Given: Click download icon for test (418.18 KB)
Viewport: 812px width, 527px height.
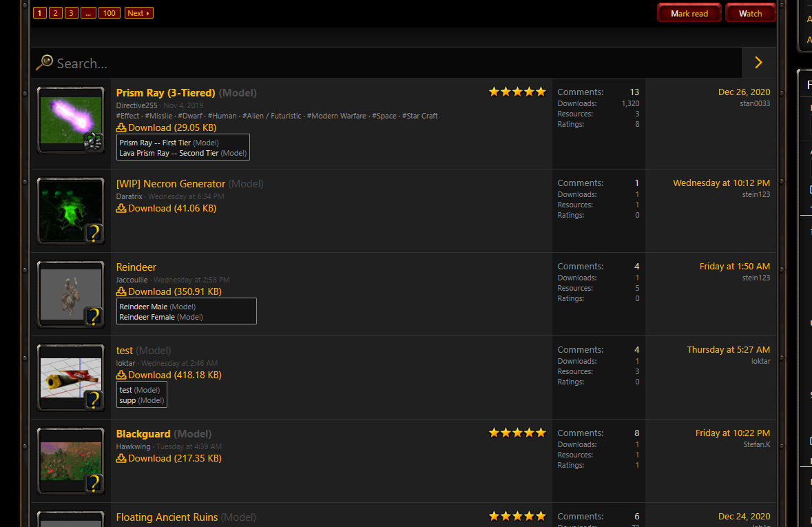Looking at the screenshot, I should (121, 375).
